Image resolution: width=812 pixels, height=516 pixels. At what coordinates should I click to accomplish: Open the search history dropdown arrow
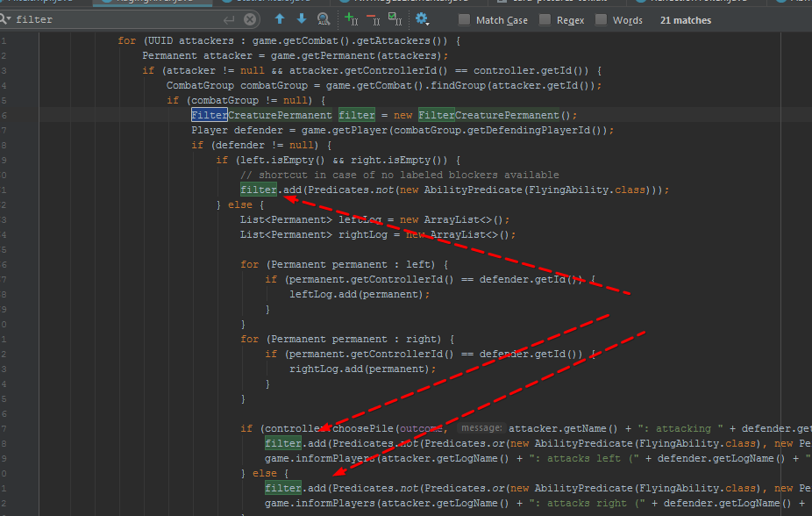10,20
